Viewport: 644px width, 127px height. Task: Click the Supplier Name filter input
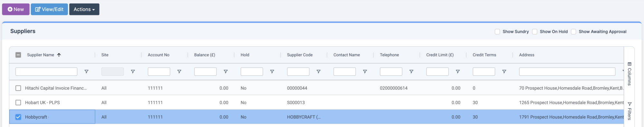click(46, 72)
